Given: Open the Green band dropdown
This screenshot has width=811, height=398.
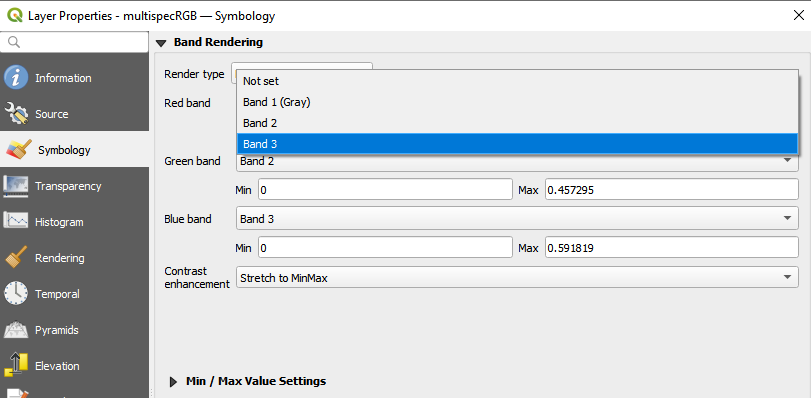Looking at the screenshot, I should 517,161.
